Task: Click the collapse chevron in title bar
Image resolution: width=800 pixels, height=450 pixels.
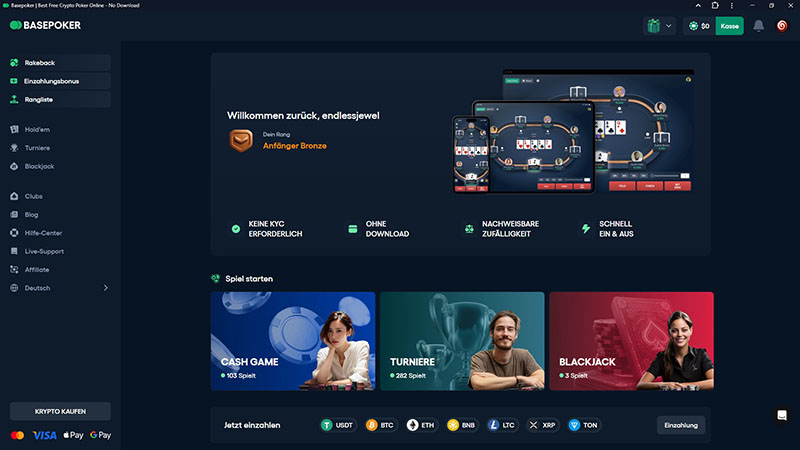Action: pos(698,5)
